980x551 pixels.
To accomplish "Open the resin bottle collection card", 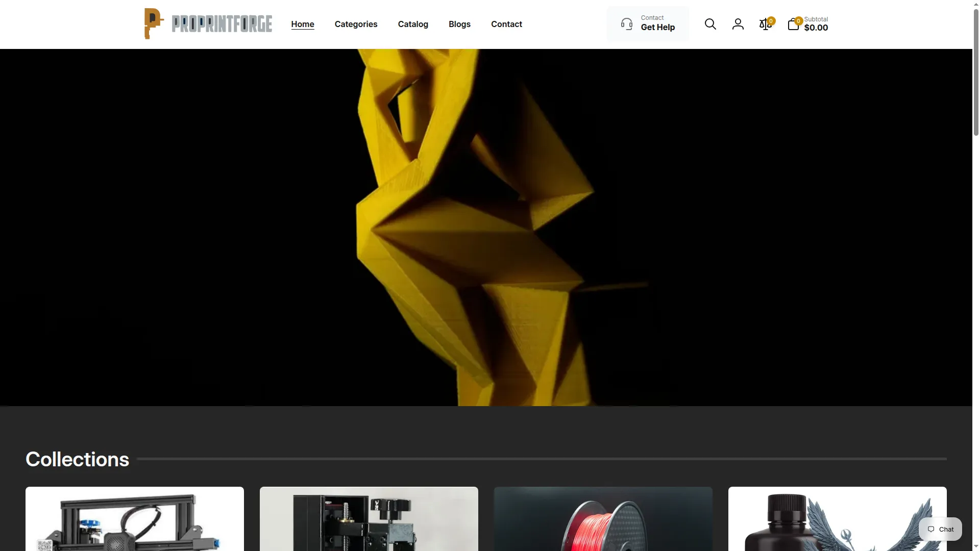I will pyautogui.click(x=837, y=519).
